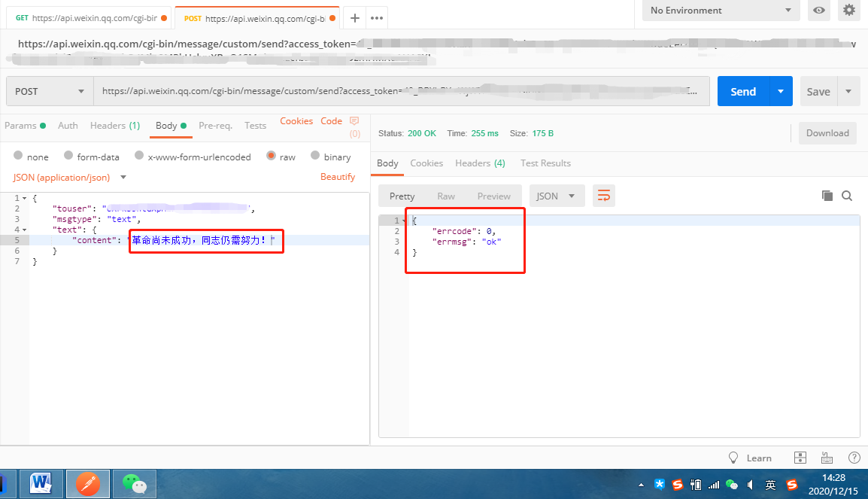Search within the response body

847,196
